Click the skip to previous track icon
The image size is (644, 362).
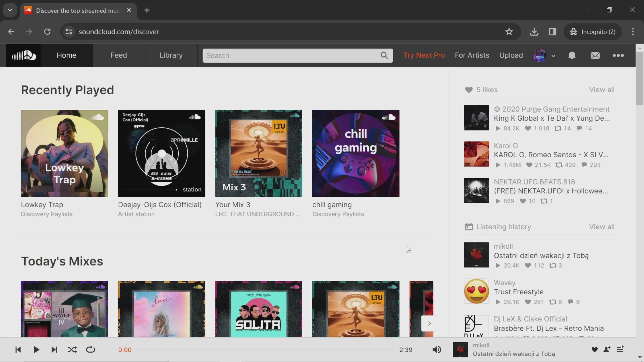tap(18, 350)
